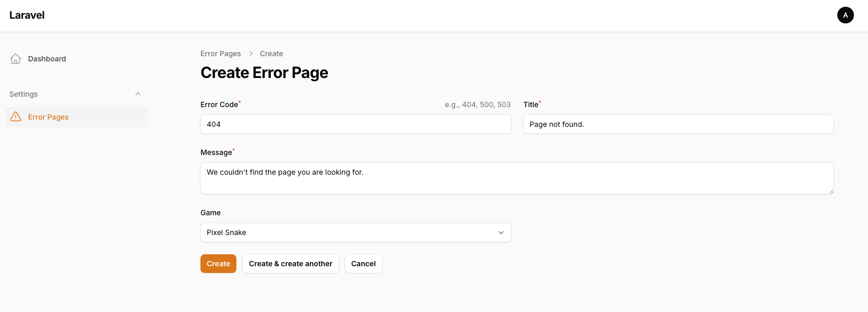The image size is (868, 312).
Task: Focus the Error Code field containing 404
Action: click(355, 124)
